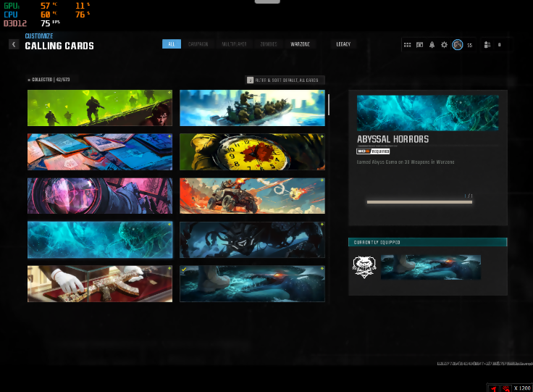Screen dimensions: 533x392
Task: Choose the gold rifle display case card
Action: click(x=100, y=283)
